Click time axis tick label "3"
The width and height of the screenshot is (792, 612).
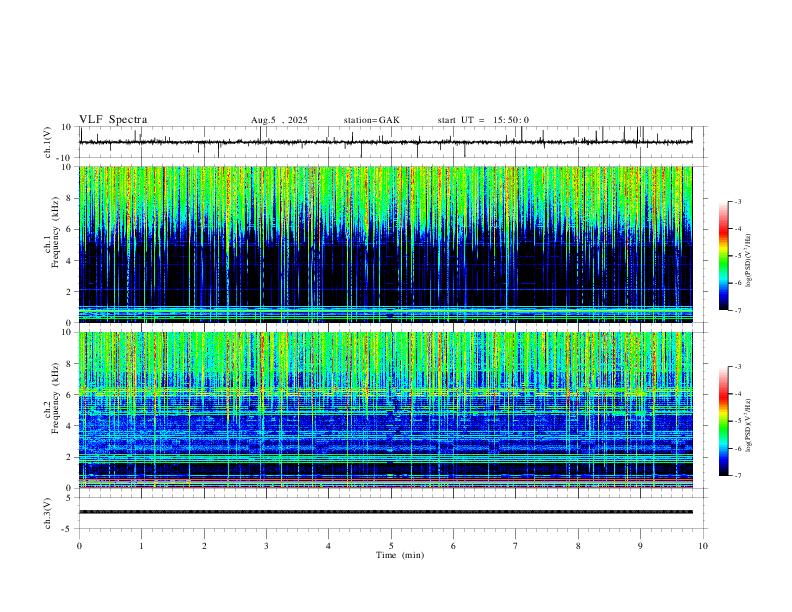(x=266, y=546)
